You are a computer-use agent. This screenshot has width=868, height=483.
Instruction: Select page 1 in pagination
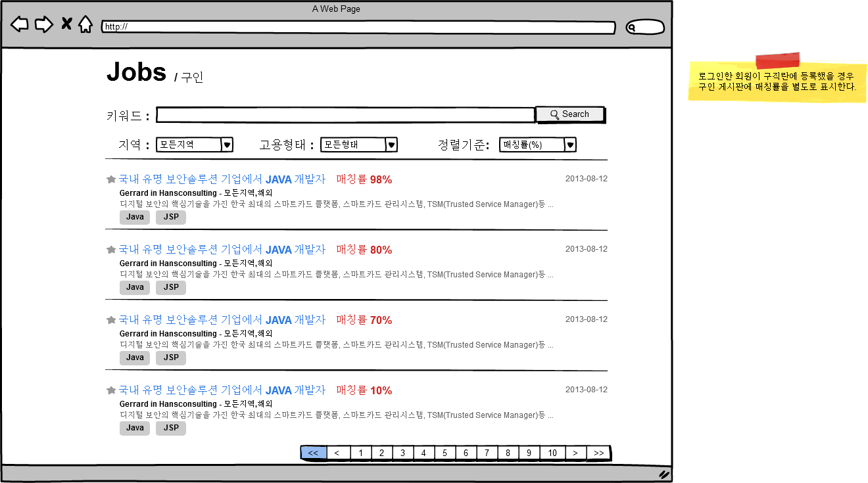[361, 453]
